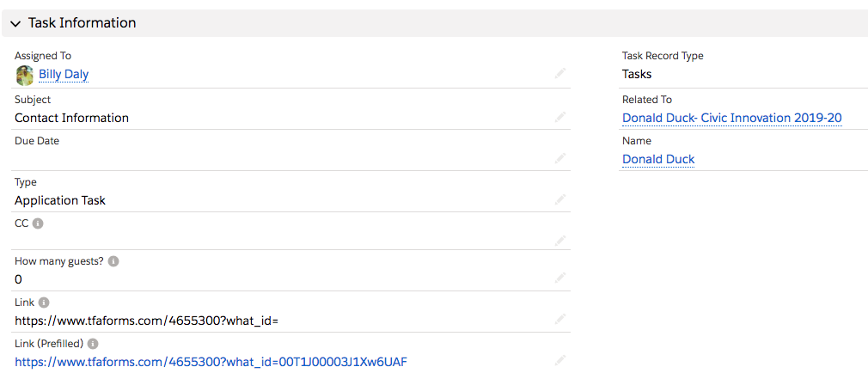This screenshot has width=868, height=373.
Task: Edit How many guests pencil icon
Action: tap(560, 278)
